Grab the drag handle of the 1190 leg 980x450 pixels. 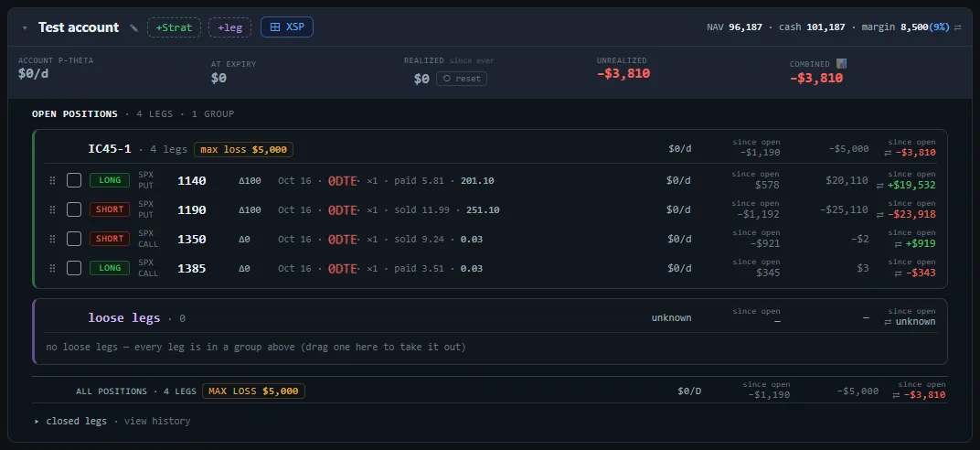coord(52,210)
